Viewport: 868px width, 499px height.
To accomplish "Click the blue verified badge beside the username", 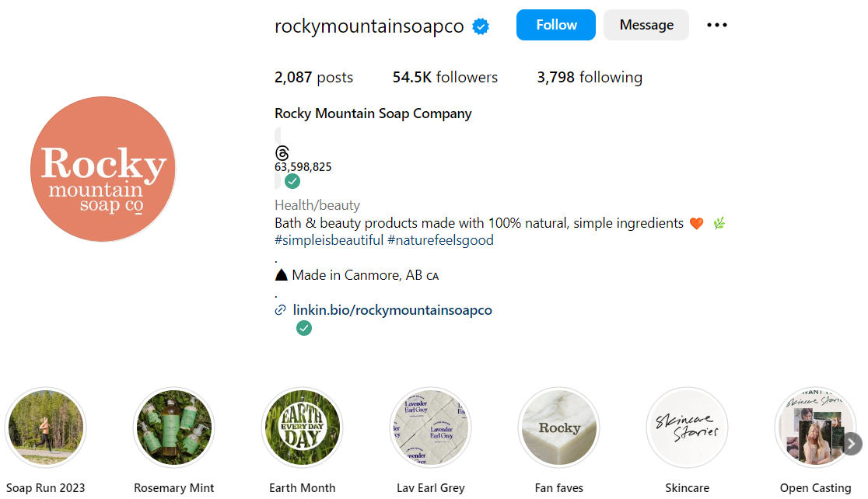I will click(x=480, y=25).
